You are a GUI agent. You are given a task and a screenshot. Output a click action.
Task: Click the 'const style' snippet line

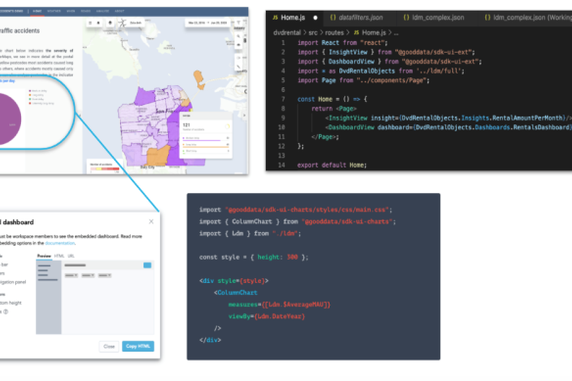[x=254, y=257]
